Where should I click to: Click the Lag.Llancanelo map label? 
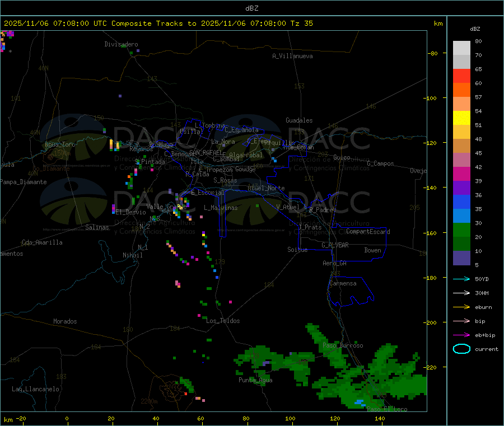pos(36,389)
